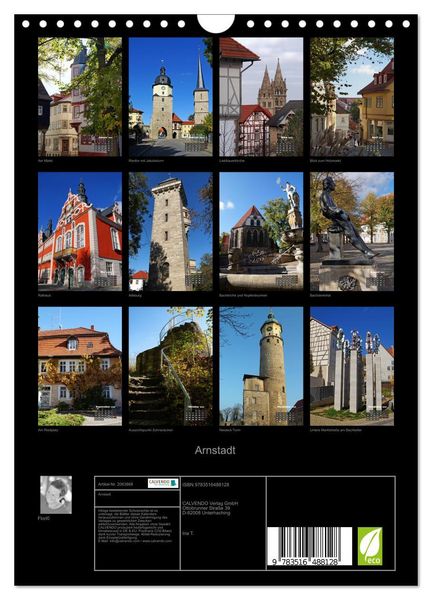Click the Alteburg caption

click(x=135, y=295)
